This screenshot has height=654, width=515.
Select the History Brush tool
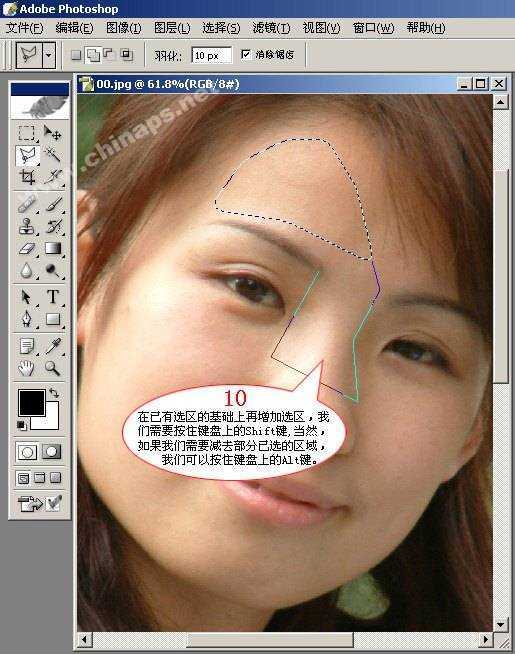53,226
